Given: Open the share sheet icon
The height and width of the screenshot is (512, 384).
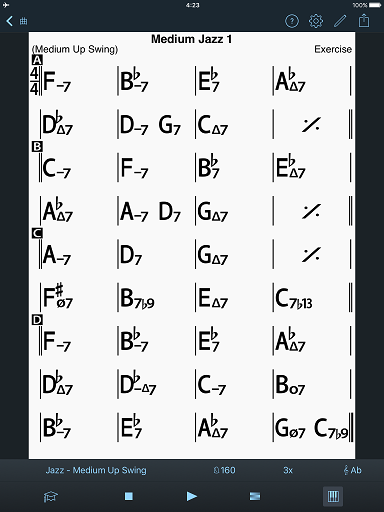Looking at the screenshot, I should click(x=364, y=21).
